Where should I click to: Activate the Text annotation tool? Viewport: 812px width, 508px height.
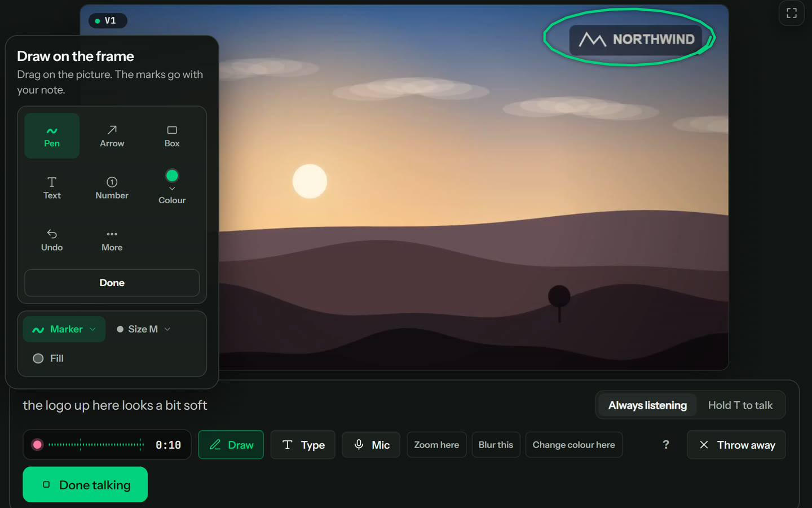pos(52,188)
